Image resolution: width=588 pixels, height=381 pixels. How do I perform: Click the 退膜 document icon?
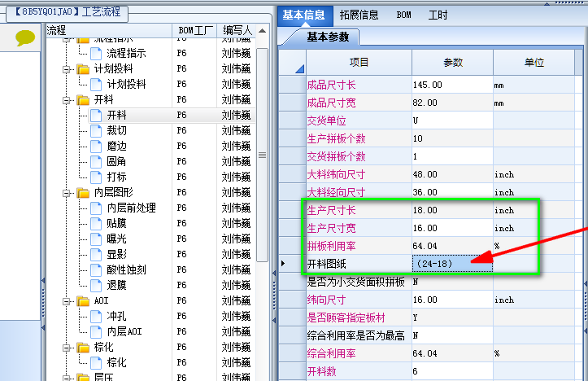pos(96,286)
